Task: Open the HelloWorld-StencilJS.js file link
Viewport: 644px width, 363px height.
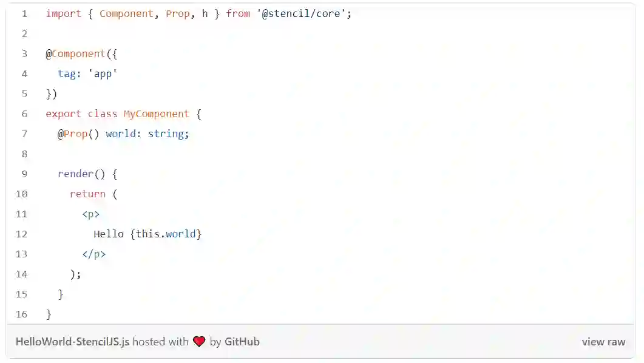Action: 72,342
